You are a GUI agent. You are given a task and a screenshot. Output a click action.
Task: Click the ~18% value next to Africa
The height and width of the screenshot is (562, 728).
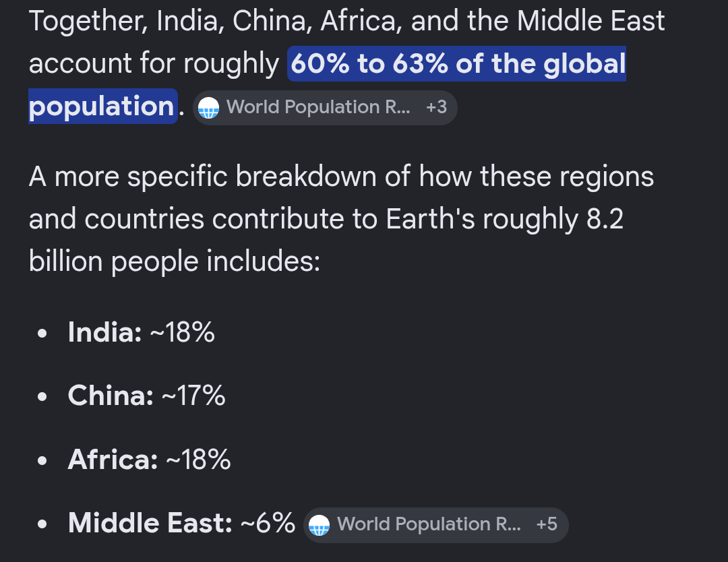coord(198,460)
